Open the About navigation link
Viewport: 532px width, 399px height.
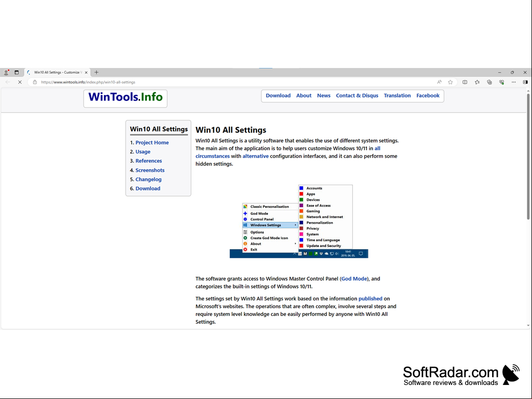(x=304, y=95)
